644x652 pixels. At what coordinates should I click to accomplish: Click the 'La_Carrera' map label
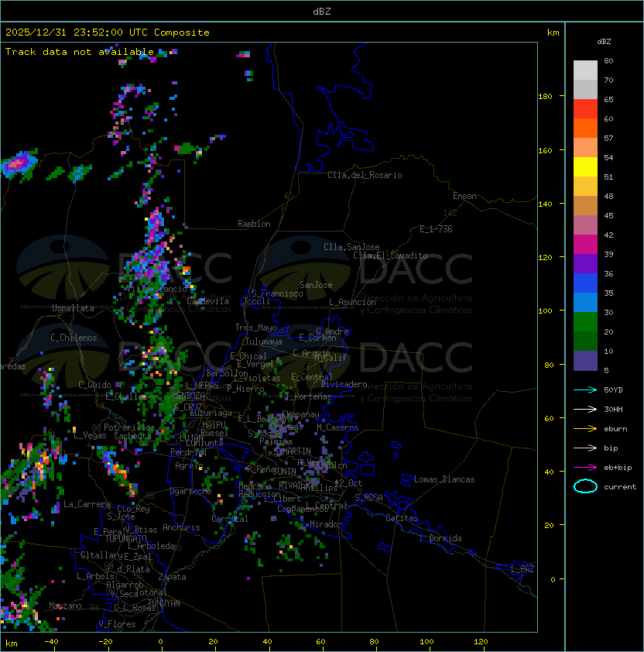point(87,504)
